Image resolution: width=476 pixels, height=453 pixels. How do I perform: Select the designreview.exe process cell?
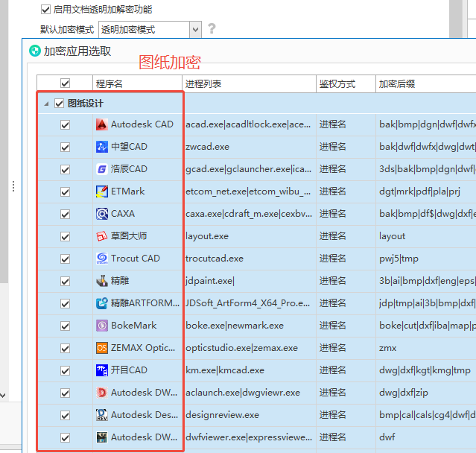click(249, 415)
